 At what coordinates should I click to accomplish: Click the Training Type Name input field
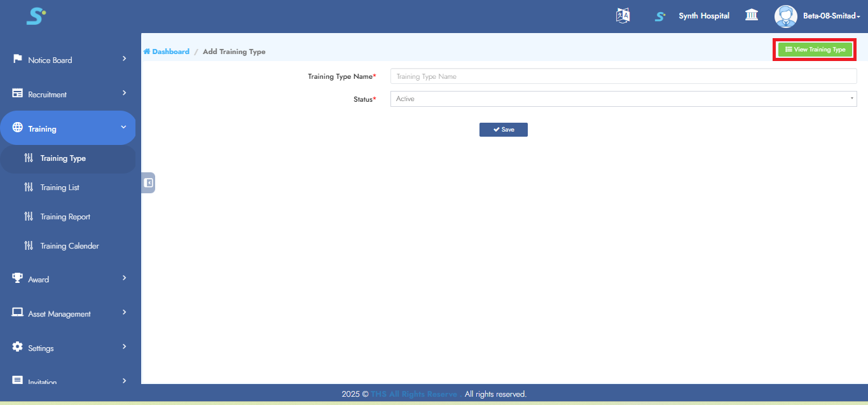[x=623, y=76]
